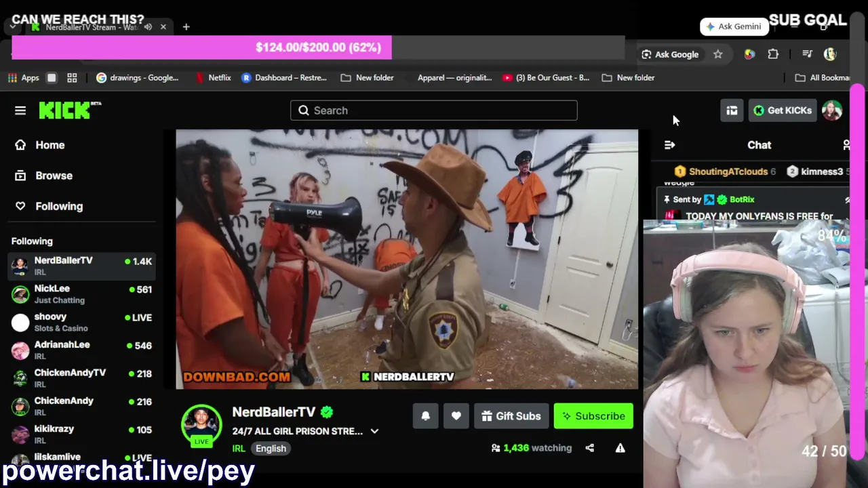Click the English language tag
This screenshot has height=488, width=868.
pyautogui.click(x=271, y=448)
